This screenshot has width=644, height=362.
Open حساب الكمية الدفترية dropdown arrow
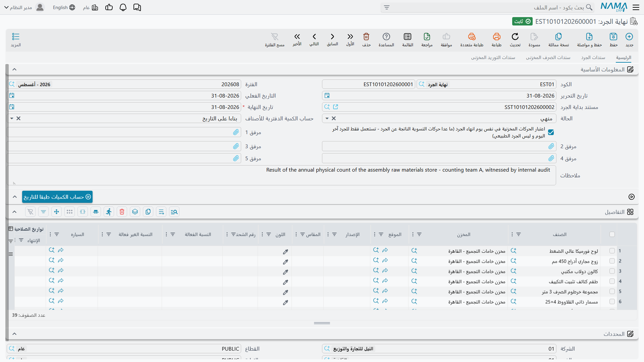(x=12, y=118)
